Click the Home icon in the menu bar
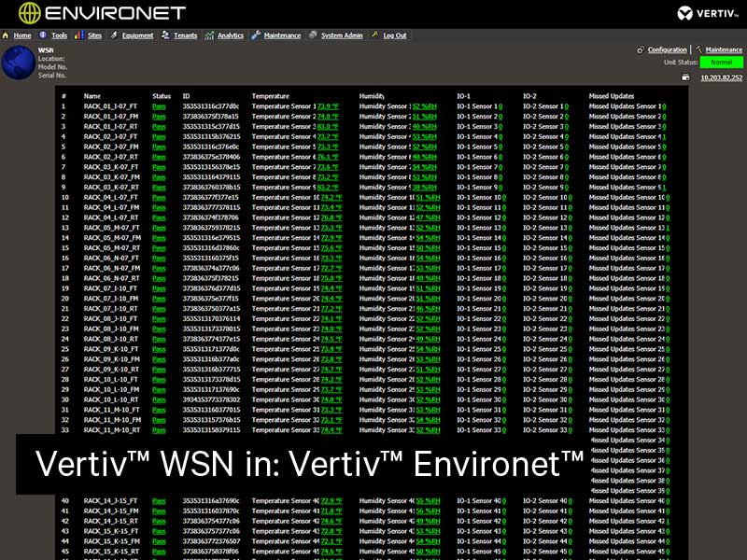The image size is (747, 560). pos(7,35)
